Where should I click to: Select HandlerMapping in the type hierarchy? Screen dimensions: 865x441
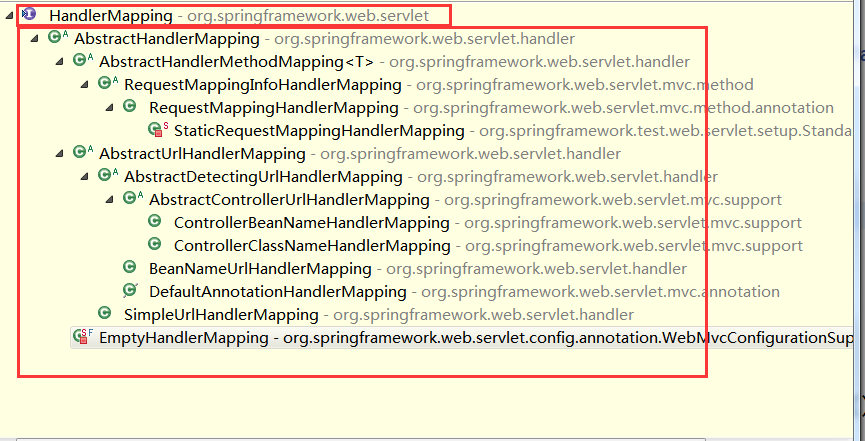pyautogui.click(x=111, y=16)
